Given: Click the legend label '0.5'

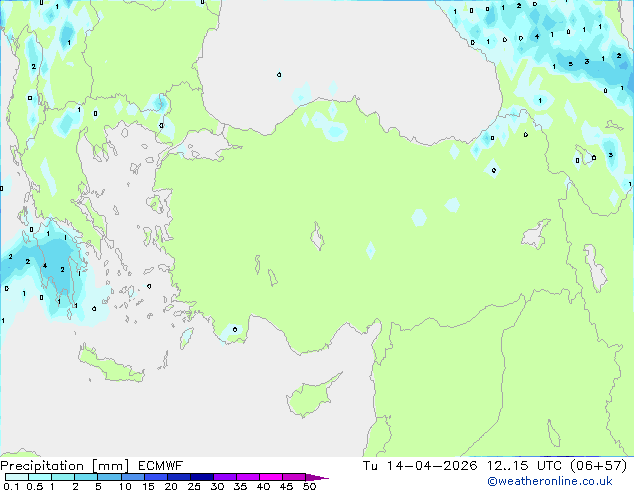Looking at the screenshot, I should click(34, 486).
